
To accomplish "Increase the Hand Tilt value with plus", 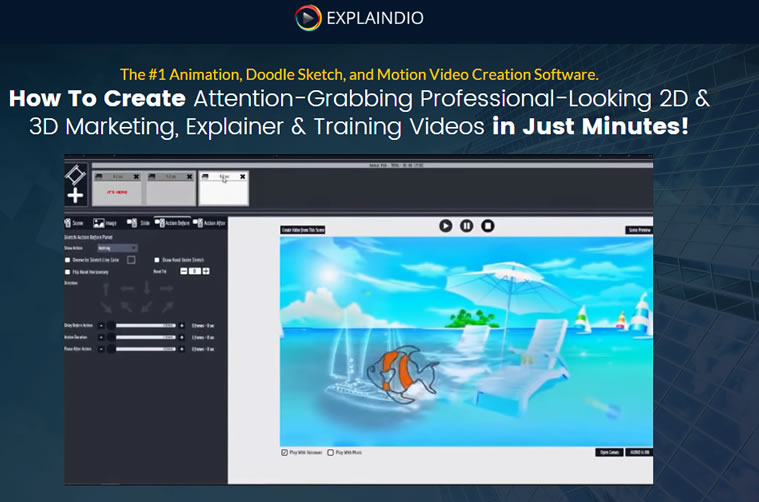I will (206, 271).
